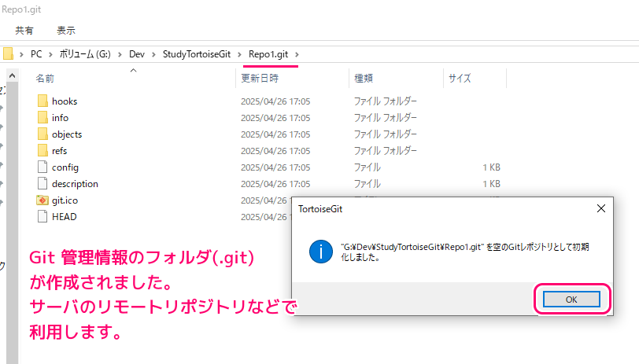The width and height of the screenshot is (639, 364).
Task: Click the objects folder icon
Action: click(42, 134)
